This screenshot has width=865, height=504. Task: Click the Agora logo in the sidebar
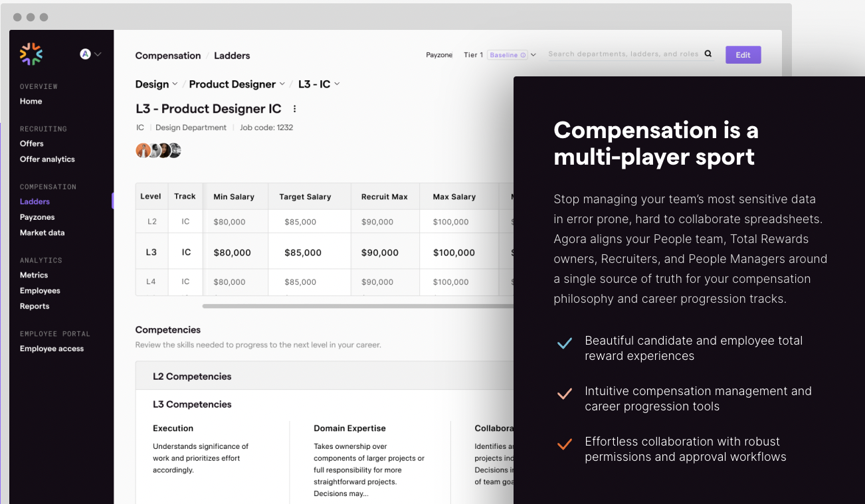pyautogui.click(x=31, y=54)
